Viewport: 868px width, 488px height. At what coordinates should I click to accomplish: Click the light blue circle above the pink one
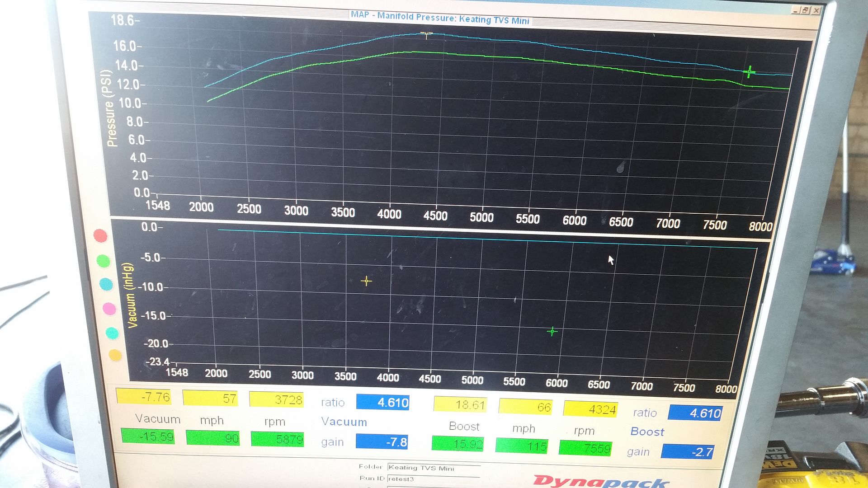(x=106, y=284)
